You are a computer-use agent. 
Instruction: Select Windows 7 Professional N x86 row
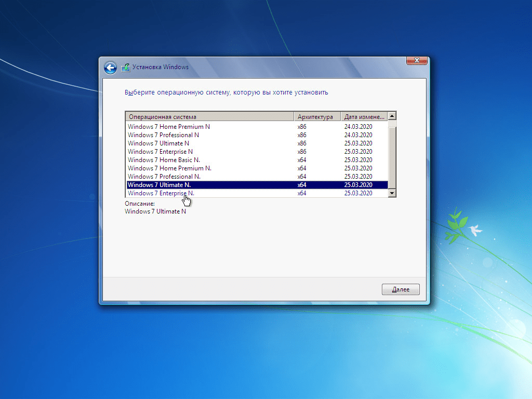(257, 135)
